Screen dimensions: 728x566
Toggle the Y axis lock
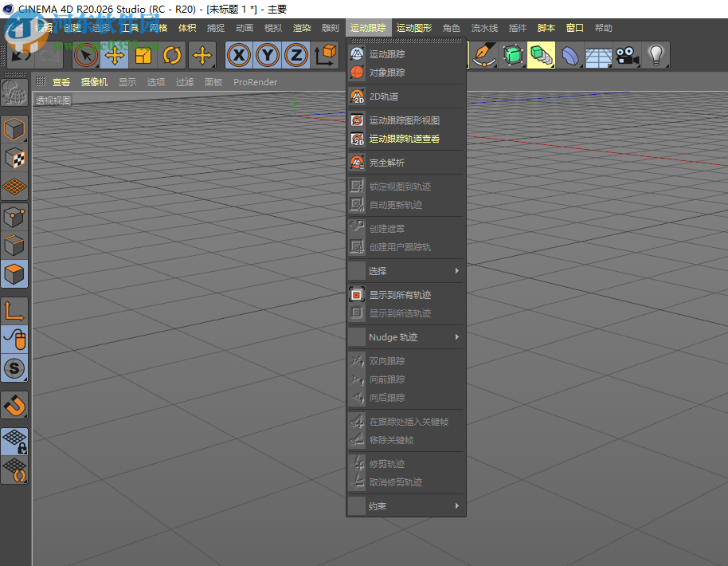click(x=267, y=55)
